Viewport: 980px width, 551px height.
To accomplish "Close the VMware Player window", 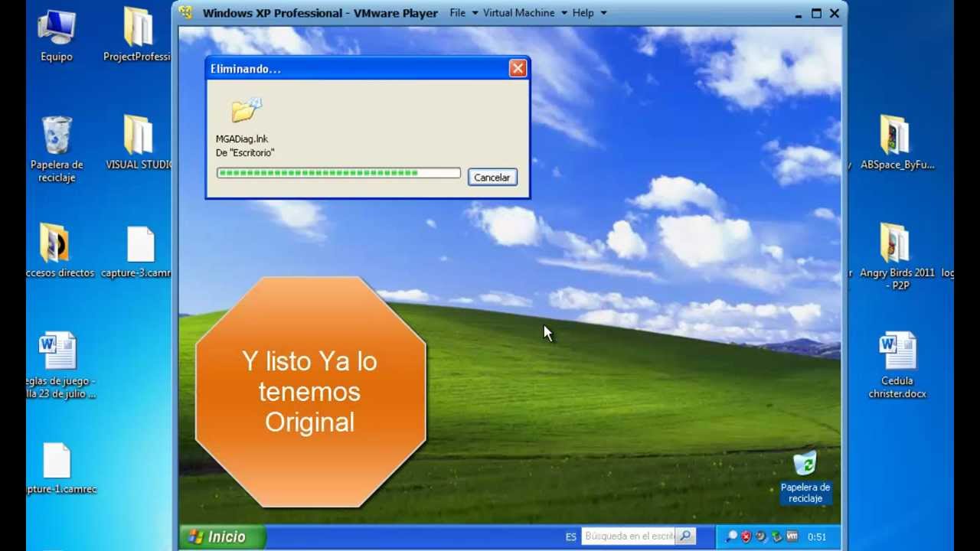I will pyautogui.click(x=835, y=13).
